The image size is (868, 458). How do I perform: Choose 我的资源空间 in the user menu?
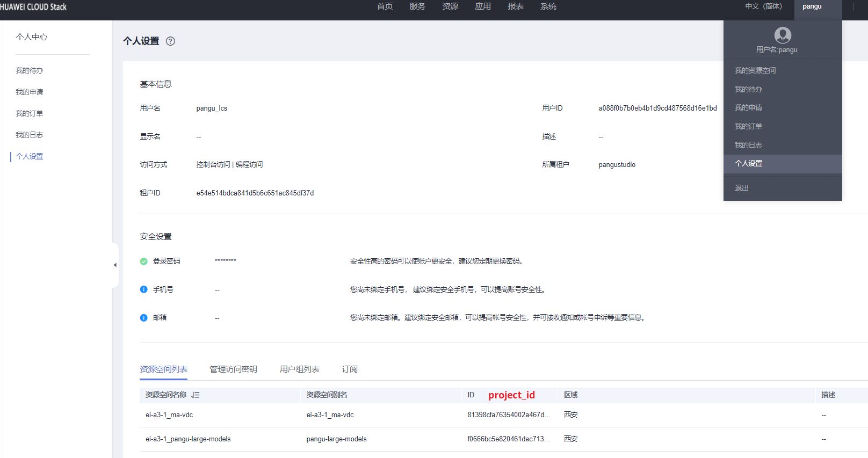click(755, 70)
